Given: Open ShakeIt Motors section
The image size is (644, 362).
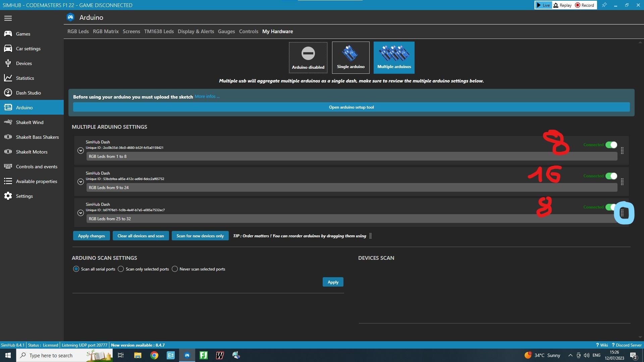Looking at the screenshot, I should pyautogui.click(x=32, y=152).
